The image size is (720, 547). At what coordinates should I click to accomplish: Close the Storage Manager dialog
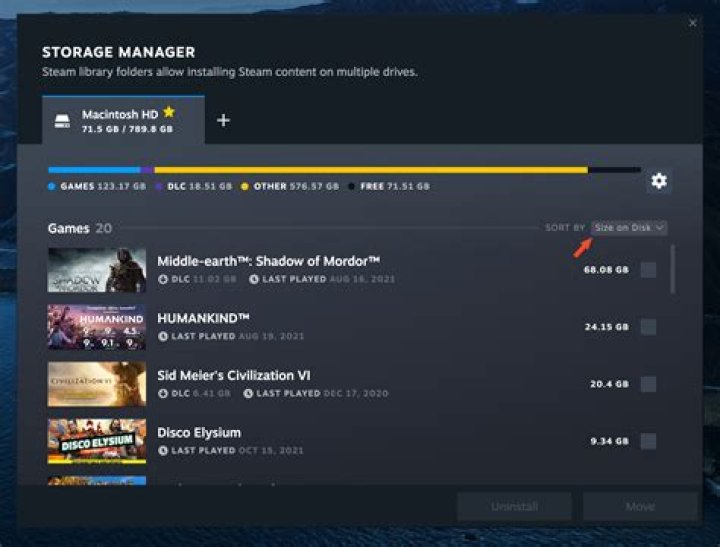point(692,23)
